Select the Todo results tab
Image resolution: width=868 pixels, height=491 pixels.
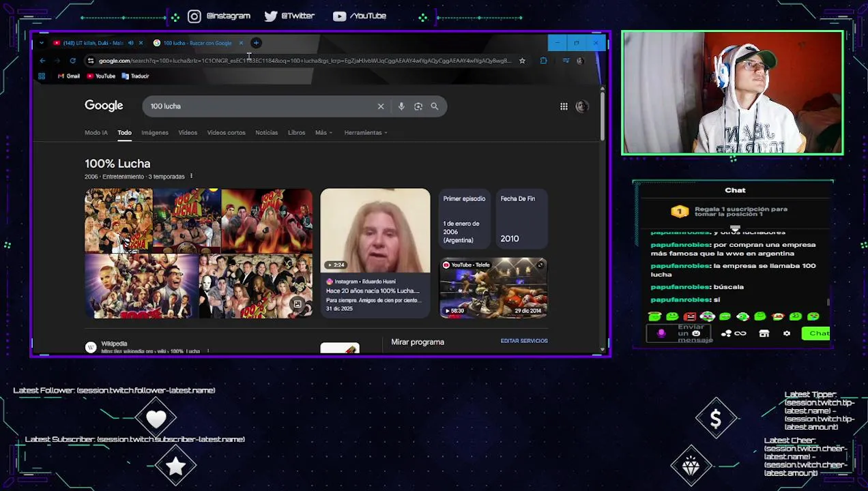coord(124,132)
